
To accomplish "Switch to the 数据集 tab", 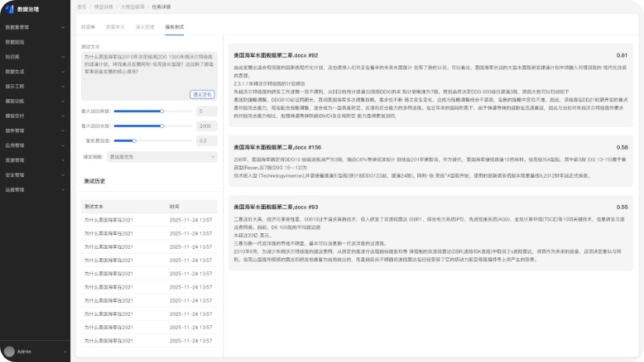I will 89,27.
